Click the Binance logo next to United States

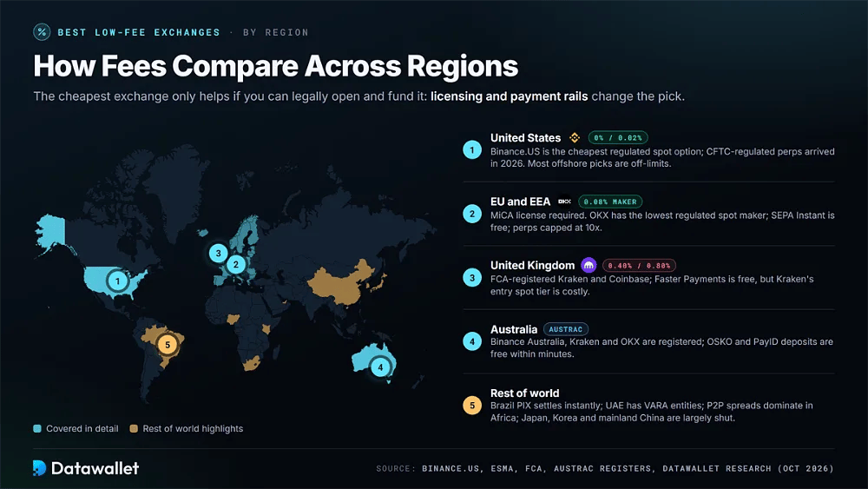[575, 138]
